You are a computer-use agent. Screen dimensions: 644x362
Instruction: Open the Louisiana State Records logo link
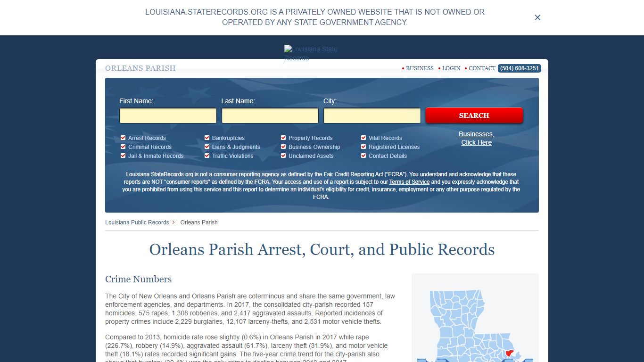[x=311, y=53]
